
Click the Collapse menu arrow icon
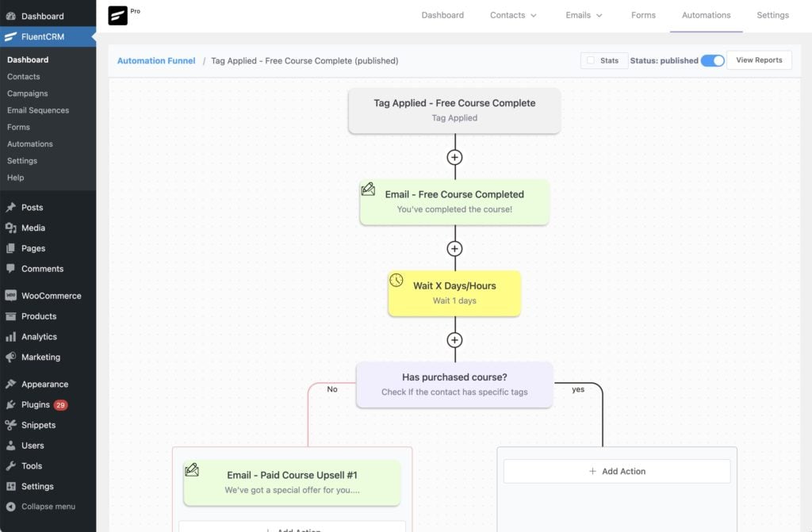10,507
